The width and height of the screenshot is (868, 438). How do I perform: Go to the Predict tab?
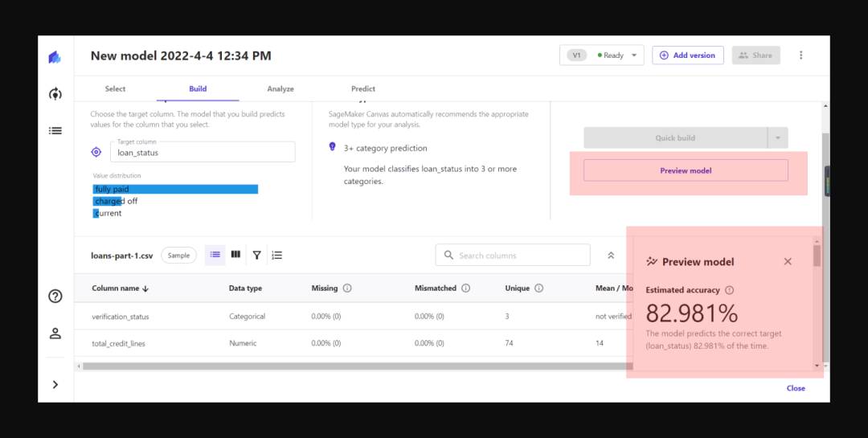[363, 88]
